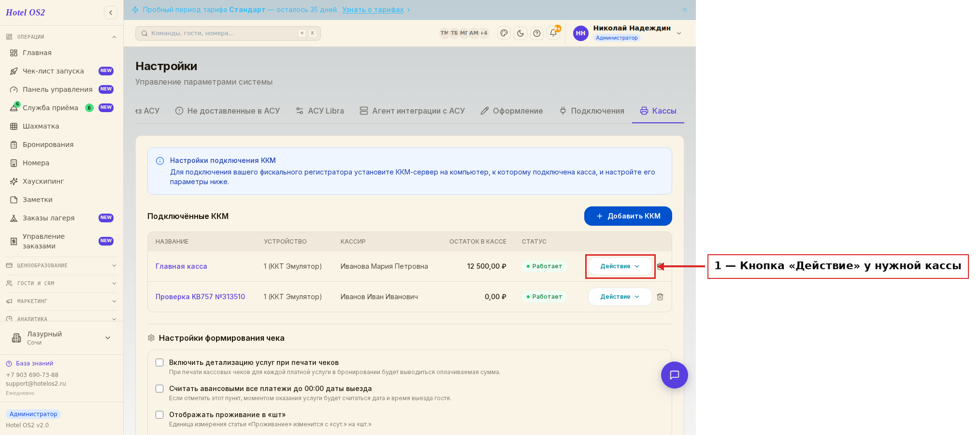
Task: Click the Администратор role badge in sidebar
Action: (33, 414)
